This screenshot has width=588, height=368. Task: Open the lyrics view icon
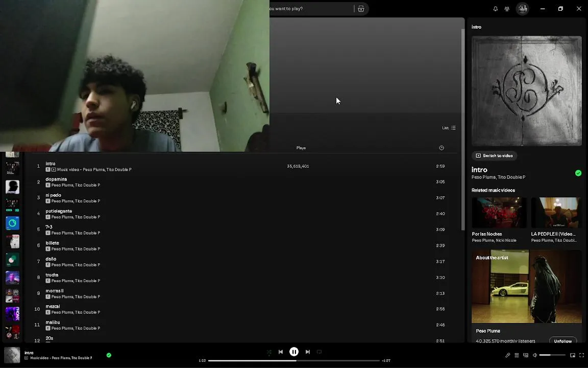507,355
